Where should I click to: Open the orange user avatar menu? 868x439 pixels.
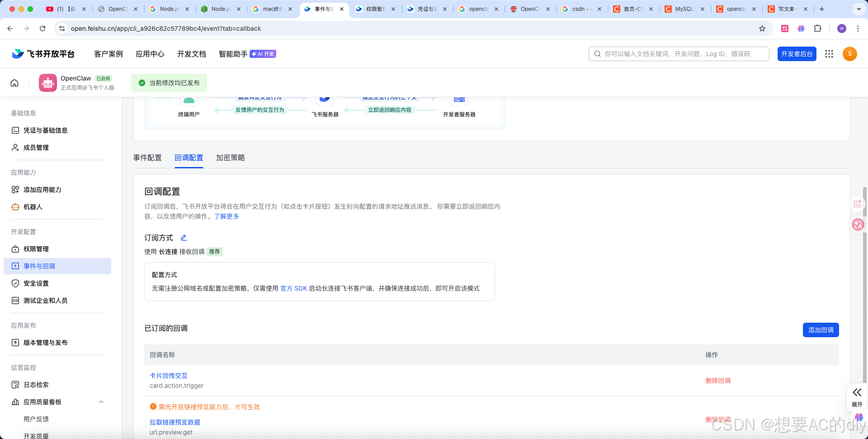tap(850, 54)
